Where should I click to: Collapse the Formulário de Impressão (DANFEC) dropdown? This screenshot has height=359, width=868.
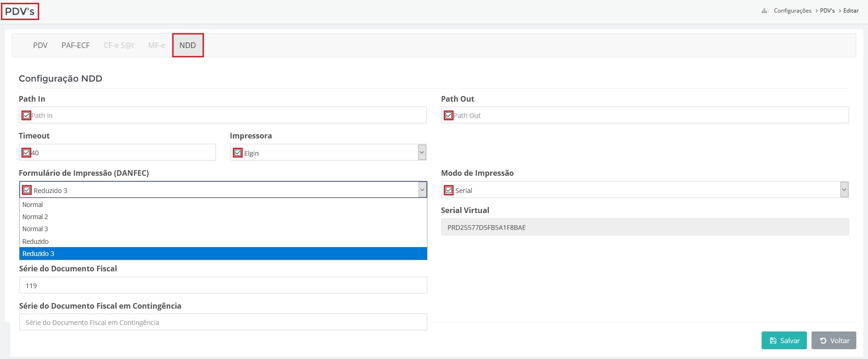(223, 190)
